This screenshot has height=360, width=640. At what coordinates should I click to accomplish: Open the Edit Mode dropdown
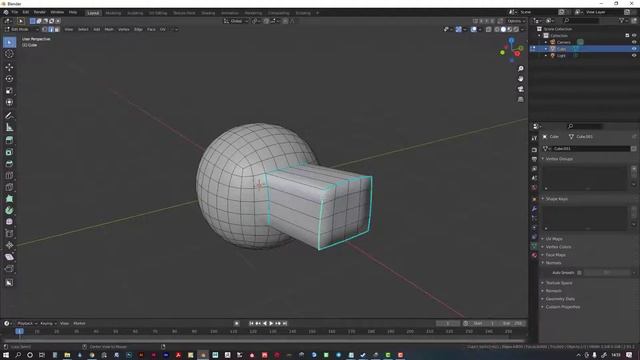(21, 29)
